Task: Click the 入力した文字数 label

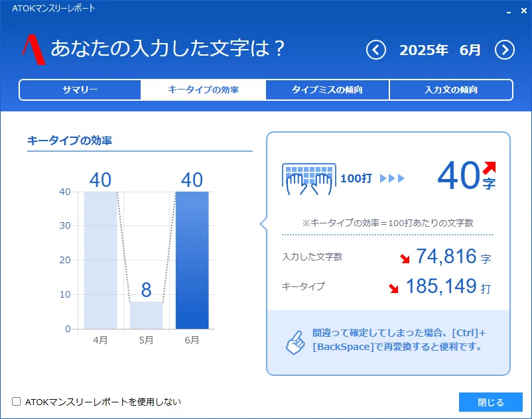Action: click(312, 257)
